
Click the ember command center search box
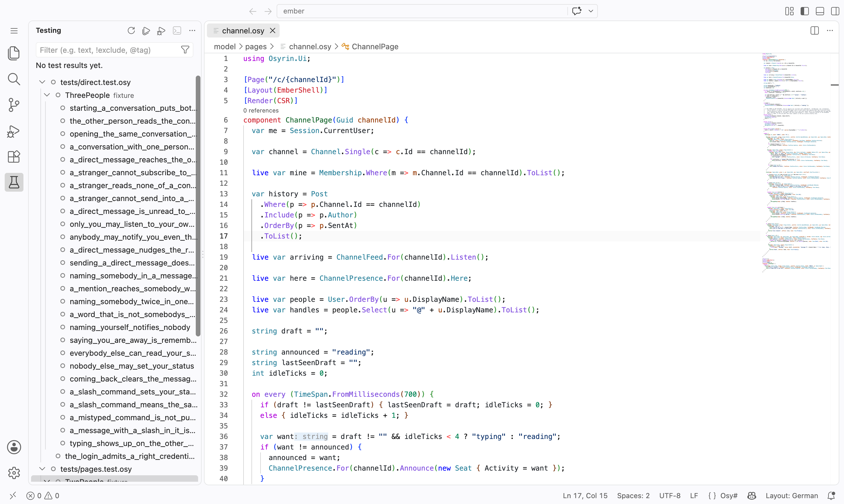coord(422,11)
